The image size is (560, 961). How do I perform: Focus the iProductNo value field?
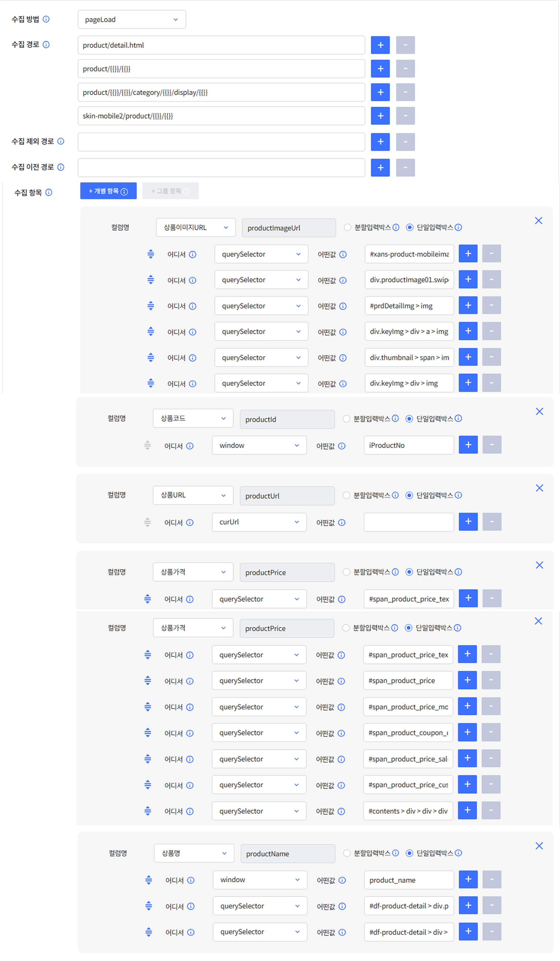[409, 445]
